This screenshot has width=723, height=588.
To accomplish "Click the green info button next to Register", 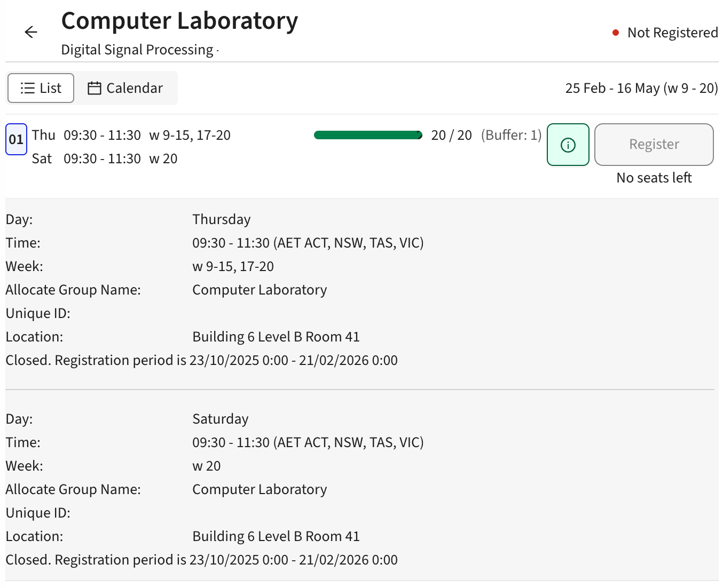I will click(x=568, y=144).
